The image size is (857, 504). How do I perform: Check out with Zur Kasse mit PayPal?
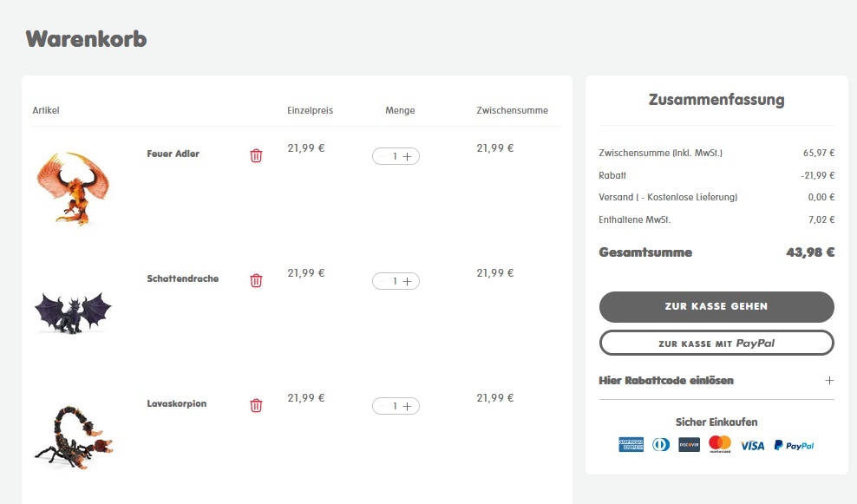click(x=716, y=344)
